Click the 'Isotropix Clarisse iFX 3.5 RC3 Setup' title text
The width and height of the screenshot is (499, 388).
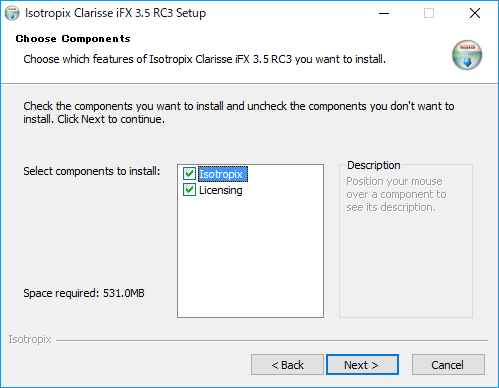[115, 13]
